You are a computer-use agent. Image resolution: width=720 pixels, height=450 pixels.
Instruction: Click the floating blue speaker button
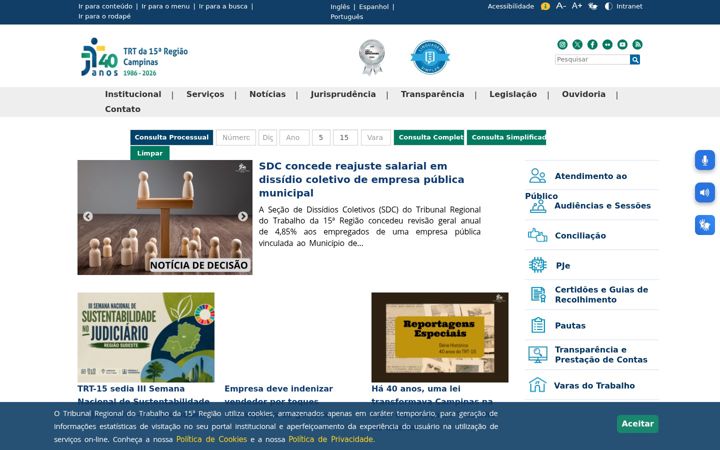tap(704, 192)
